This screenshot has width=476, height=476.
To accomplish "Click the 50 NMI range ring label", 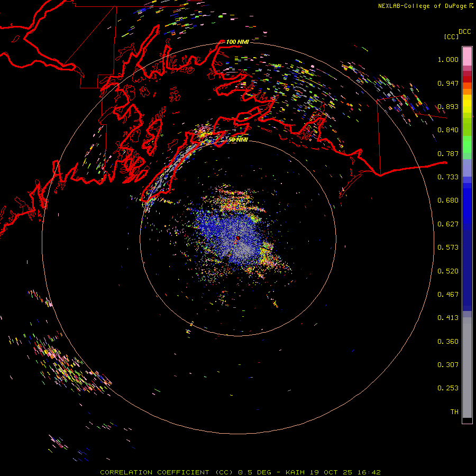I will [237, 140].
